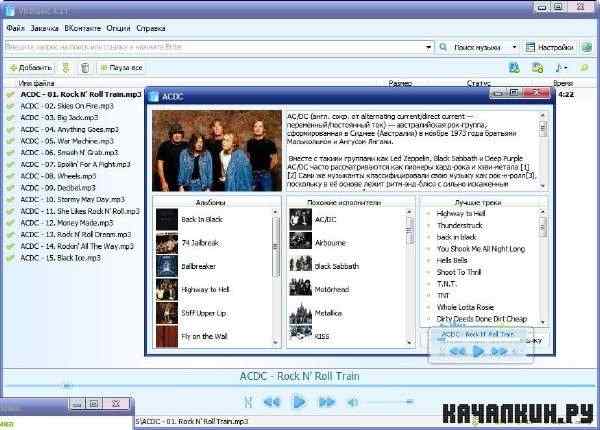Expand the search query history dropdown
The height and width of the screenshot is (430, 600).
pos(429,47)
